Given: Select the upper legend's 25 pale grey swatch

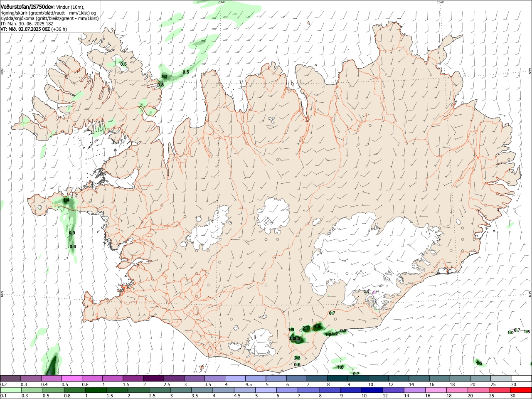Looking at the screenshot, I should coord(501,379).
